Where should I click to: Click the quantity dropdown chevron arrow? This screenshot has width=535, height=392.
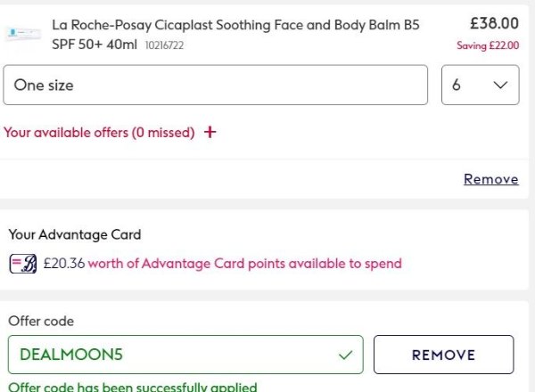click(x=500, y=86)
